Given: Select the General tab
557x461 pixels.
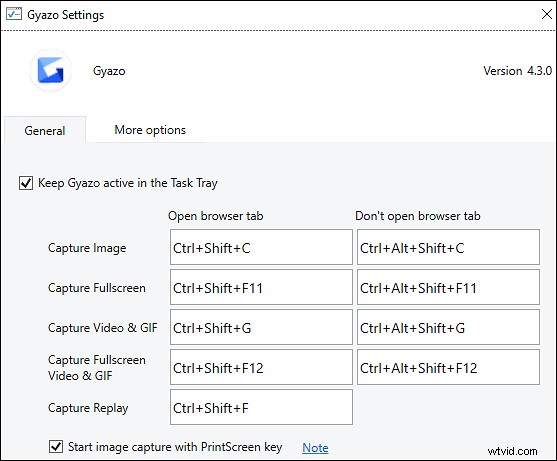Looking at the screenshot, I should tap(45, 130).
